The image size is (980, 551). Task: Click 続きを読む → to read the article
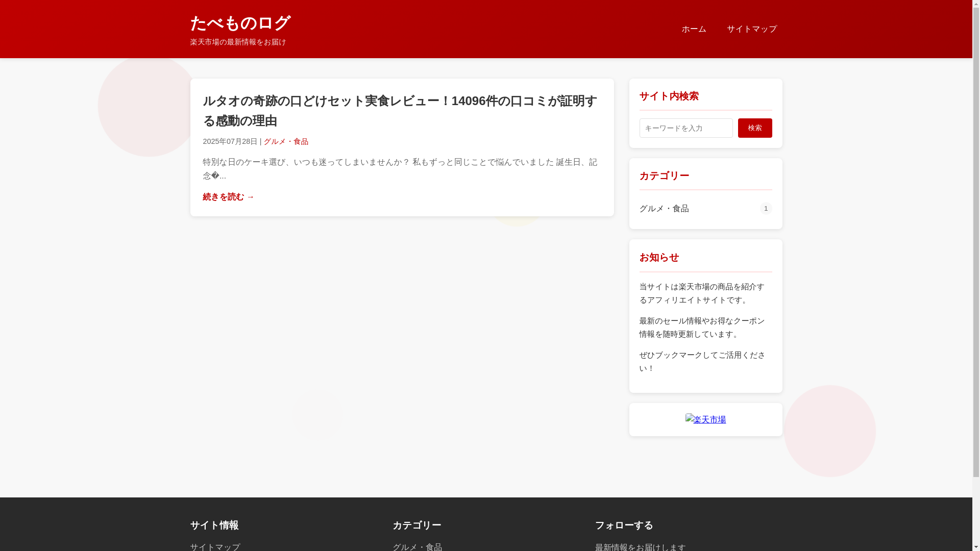pos(228,197)
